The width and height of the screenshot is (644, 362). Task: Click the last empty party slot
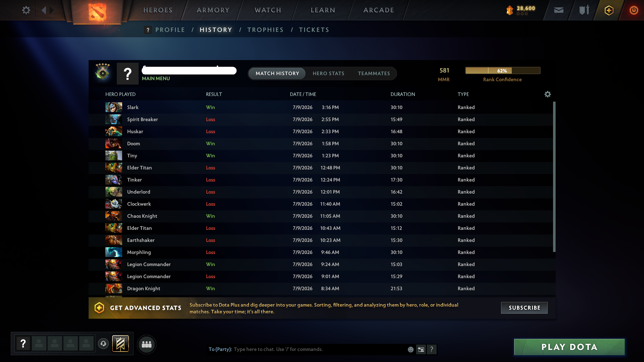point(86,344)
